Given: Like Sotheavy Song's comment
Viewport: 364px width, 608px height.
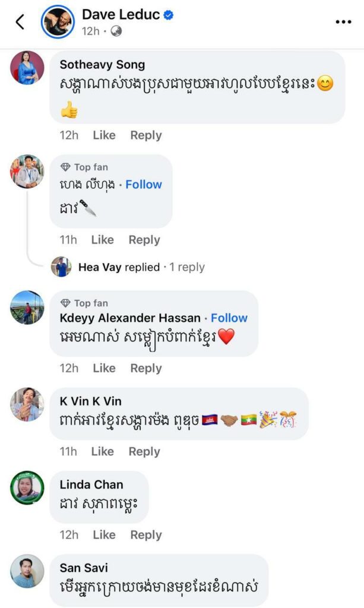Looking at the screenshot, I should [104, 135].
